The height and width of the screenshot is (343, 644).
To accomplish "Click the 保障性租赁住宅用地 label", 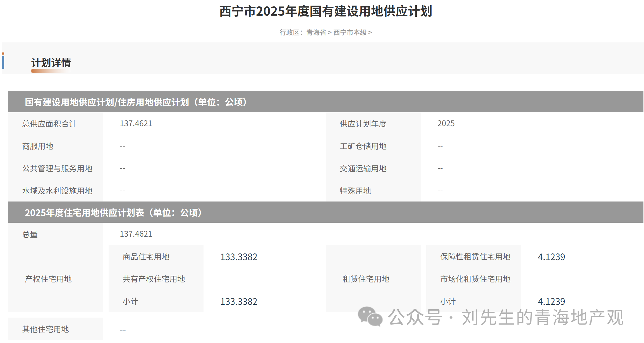I will tap(475, 257).
